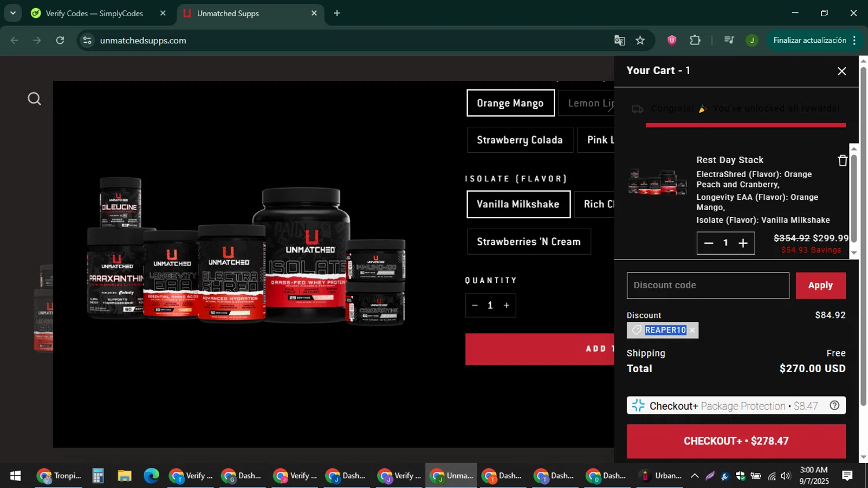The height and width of the screenshot is (488, 868).
Task: Open Microsoft Edge from taskbar
Action: coord(151,476)
